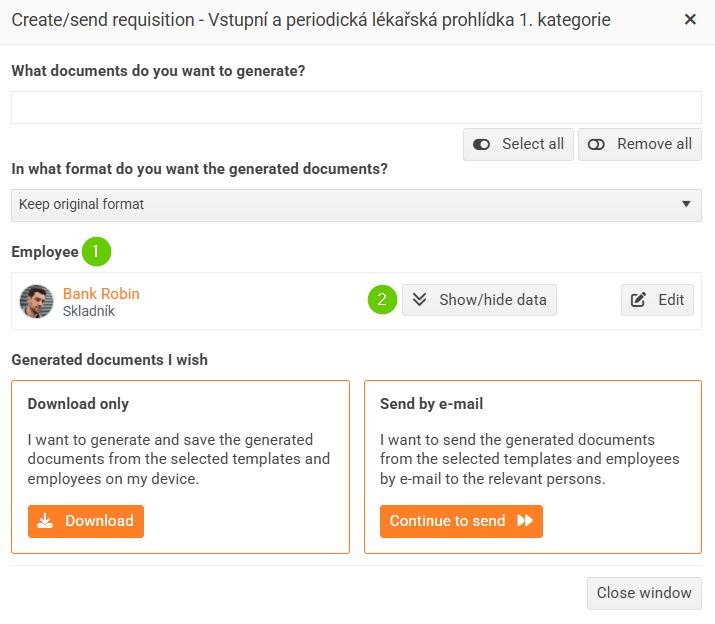
Task: Toggle Select all documents
Action: point(518,144)
